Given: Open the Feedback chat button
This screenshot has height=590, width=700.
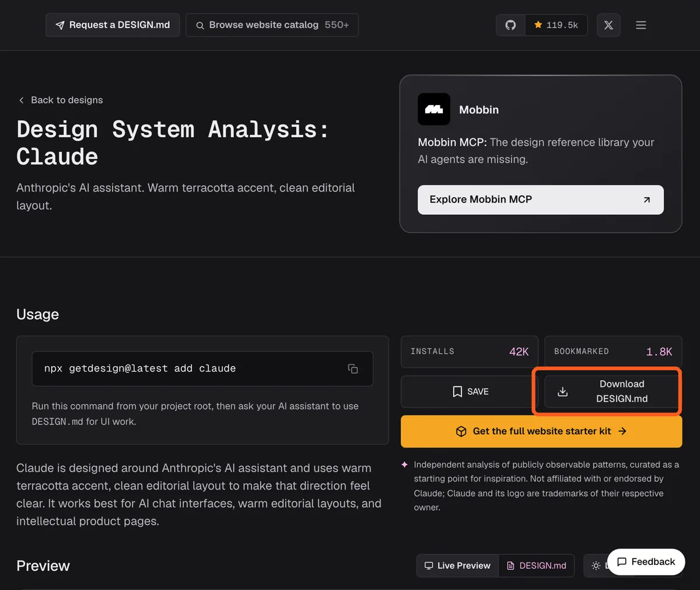Looking at the screenshot, I should pyautogui.click(x=646, y=562).
